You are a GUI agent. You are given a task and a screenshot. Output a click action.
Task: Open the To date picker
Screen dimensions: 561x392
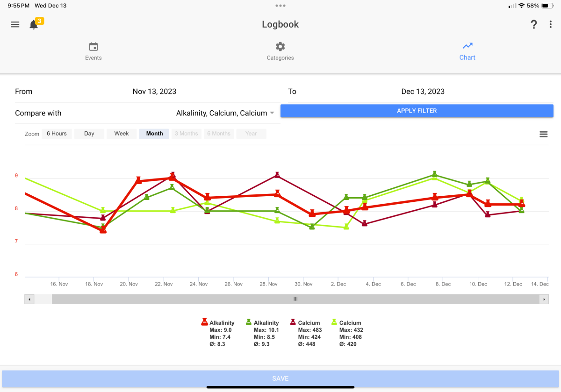[423, 92]
